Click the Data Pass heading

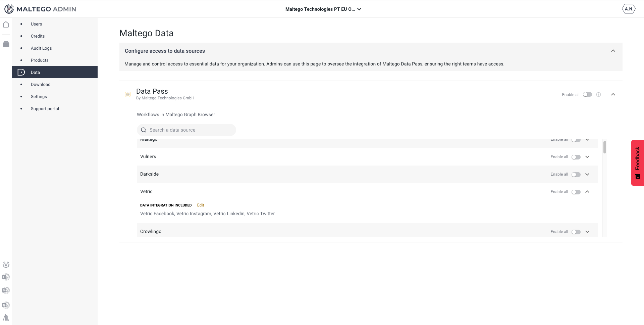point(152,91)
